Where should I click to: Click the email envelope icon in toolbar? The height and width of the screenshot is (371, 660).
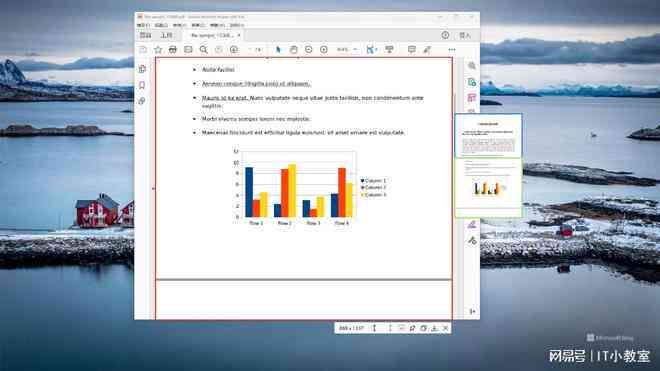[x=188, y=50]
